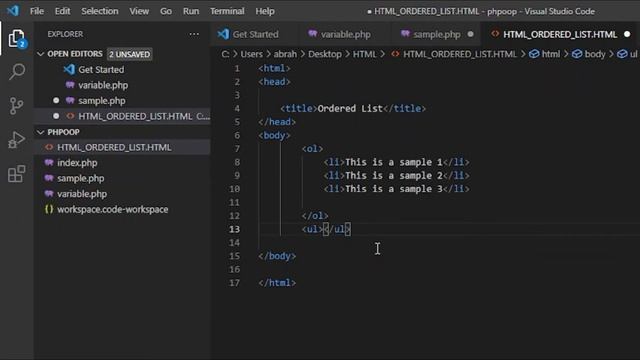Click the opening <ol> tag
640x360 pixels.
tap(312, 149)
